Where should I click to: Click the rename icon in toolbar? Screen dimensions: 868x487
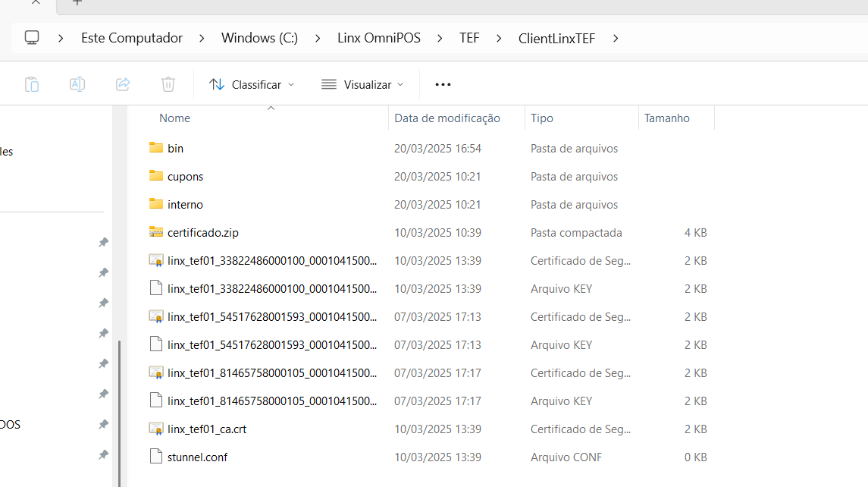[x=77, y=84]
